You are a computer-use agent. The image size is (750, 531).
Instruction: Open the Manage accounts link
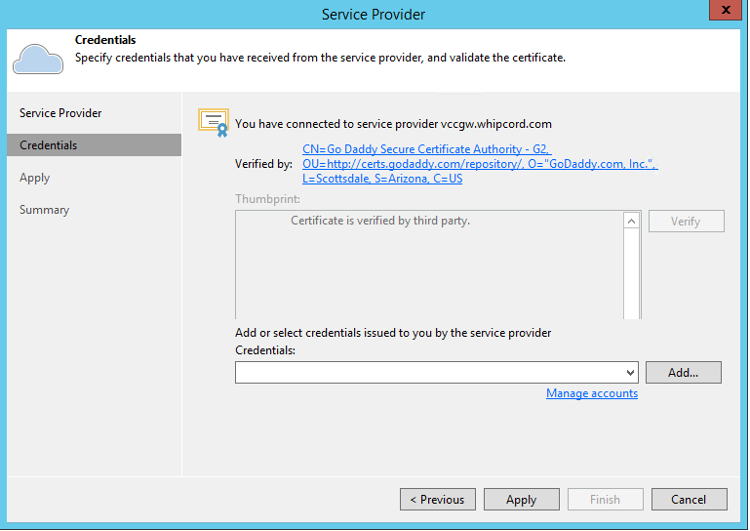(x=592, y=394)
